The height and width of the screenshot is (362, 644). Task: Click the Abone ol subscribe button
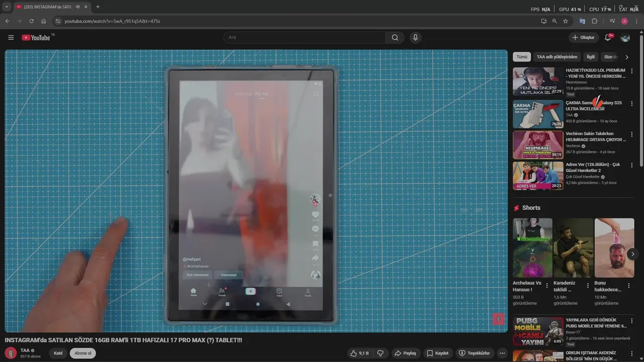[83, 353]
